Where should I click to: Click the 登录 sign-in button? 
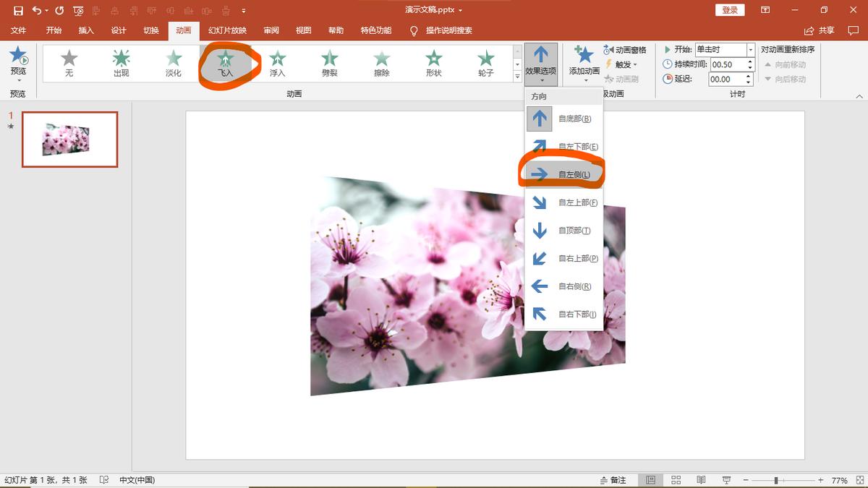pyautogui.click(x=730, y=10)
